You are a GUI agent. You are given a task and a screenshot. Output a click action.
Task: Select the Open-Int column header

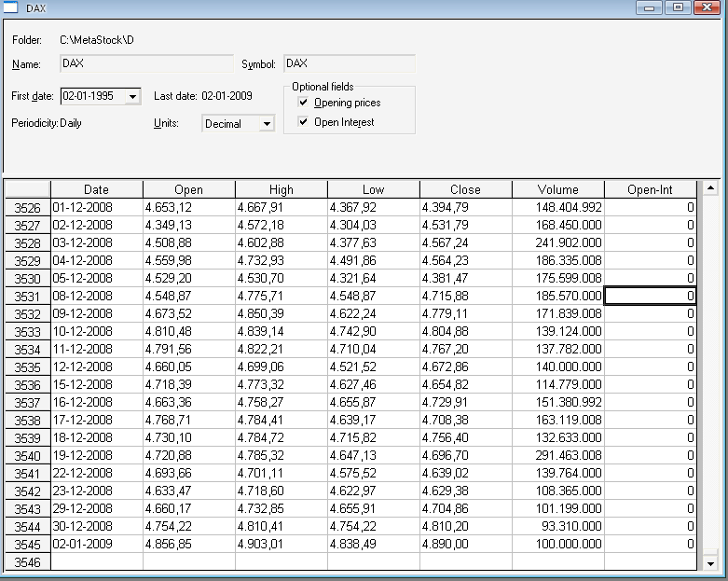click(651, 189)
